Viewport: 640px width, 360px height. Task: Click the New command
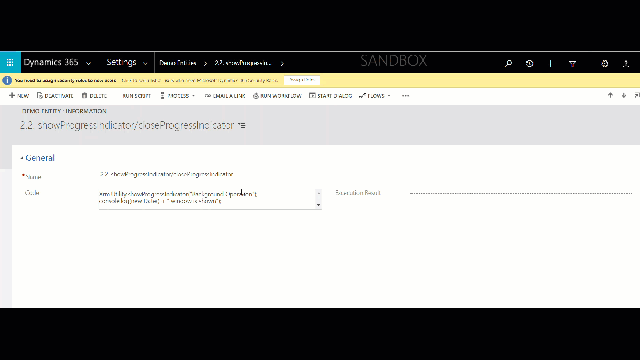(x=19, y=96)
